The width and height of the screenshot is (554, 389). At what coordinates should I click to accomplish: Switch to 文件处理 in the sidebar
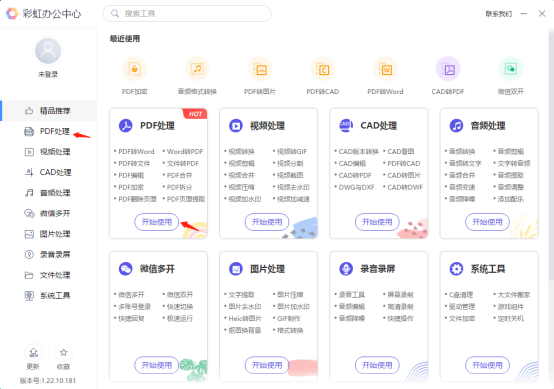48,275
